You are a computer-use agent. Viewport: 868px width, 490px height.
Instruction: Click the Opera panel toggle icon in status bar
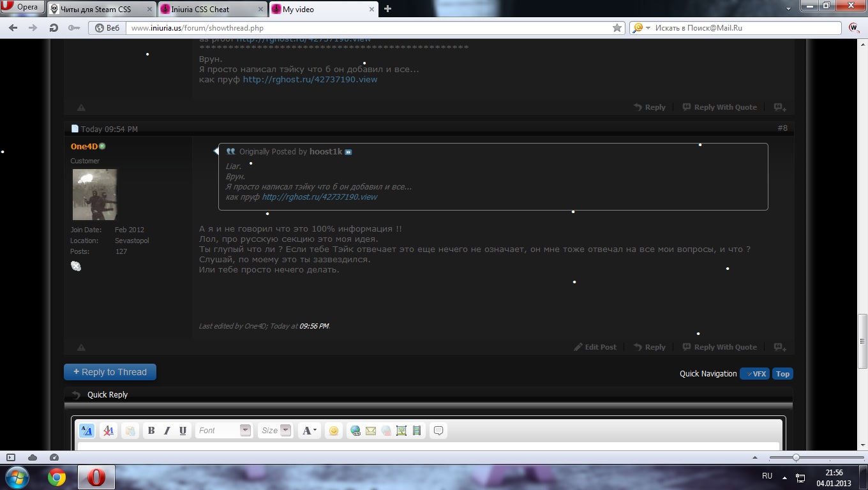tap(11, 457)
